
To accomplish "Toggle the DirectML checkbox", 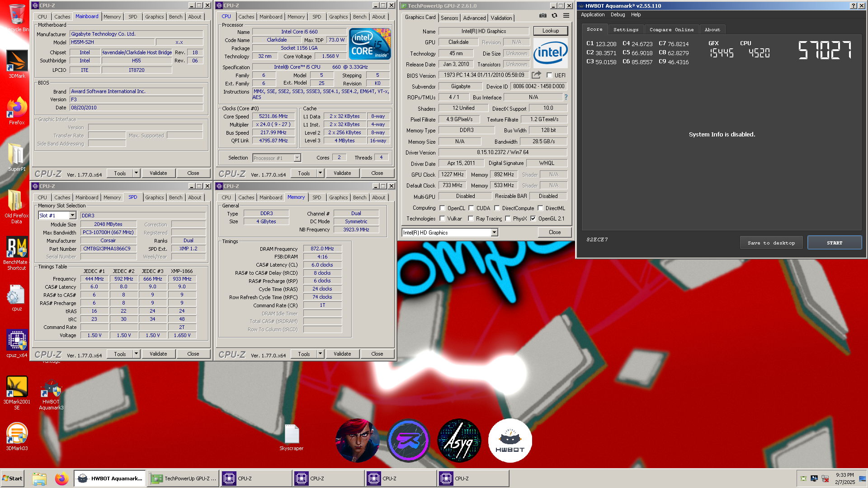I will 540,208.
